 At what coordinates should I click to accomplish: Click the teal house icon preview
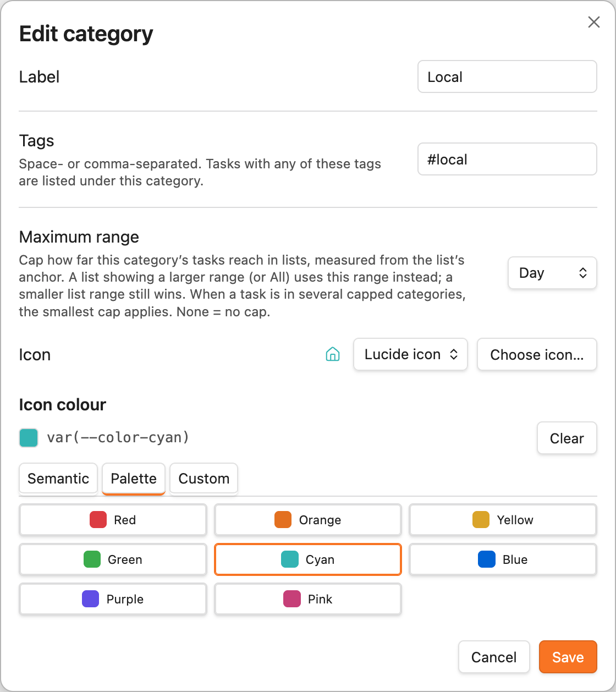(x=333, y=354)
